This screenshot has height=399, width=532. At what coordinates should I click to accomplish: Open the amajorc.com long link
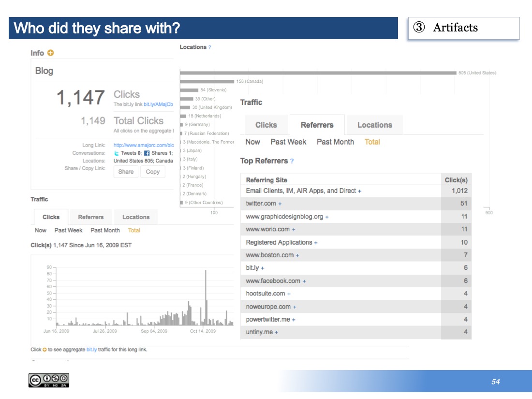pos(144,145)
